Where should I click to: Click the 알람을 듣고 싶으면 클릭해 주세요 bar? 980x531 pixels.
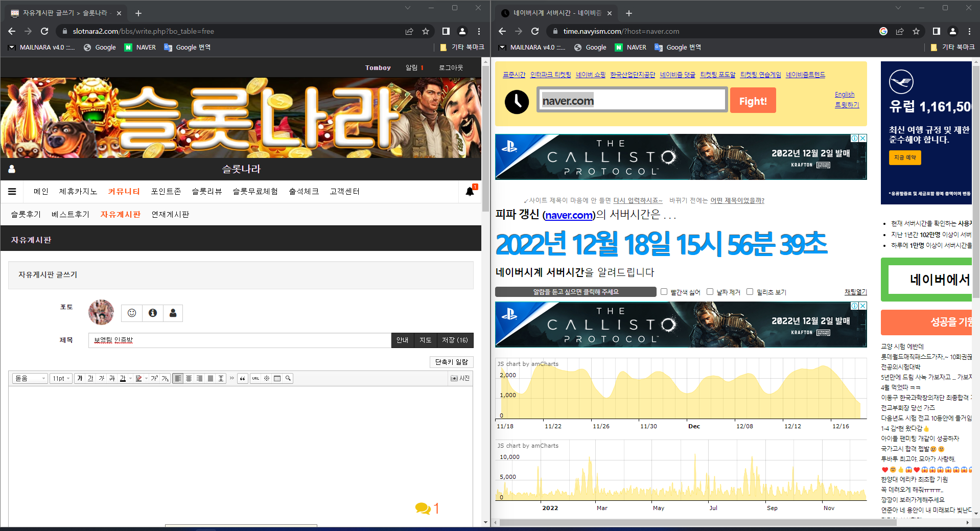(x=575, y=292)
